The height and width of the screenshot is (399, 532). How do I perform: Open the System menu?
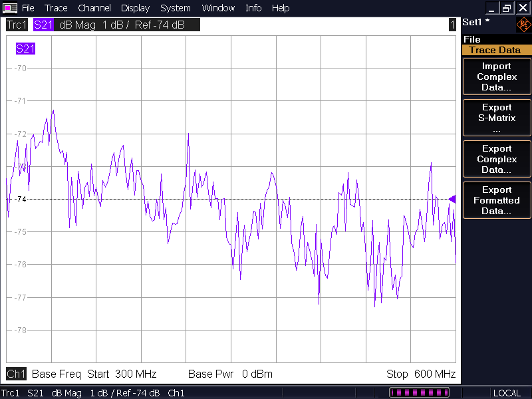pyautogui.click(x=175, y=8)
